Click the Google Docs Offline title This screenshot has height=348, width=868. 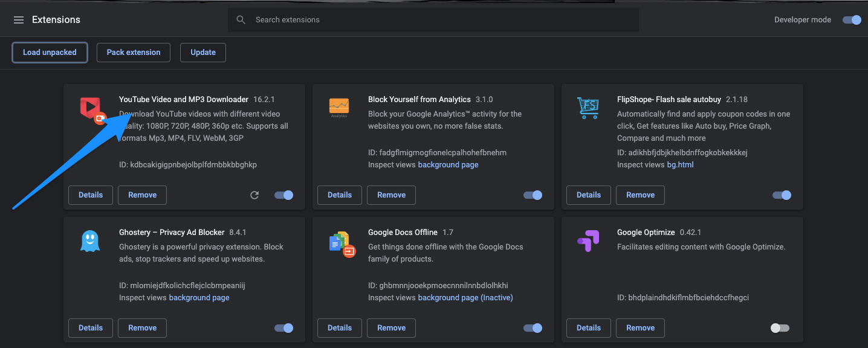click(403, 233)
